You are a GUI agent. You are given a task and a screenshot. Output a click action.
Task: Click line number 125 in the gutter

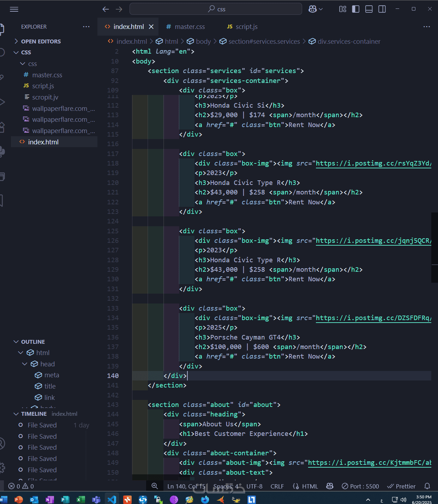113,231
